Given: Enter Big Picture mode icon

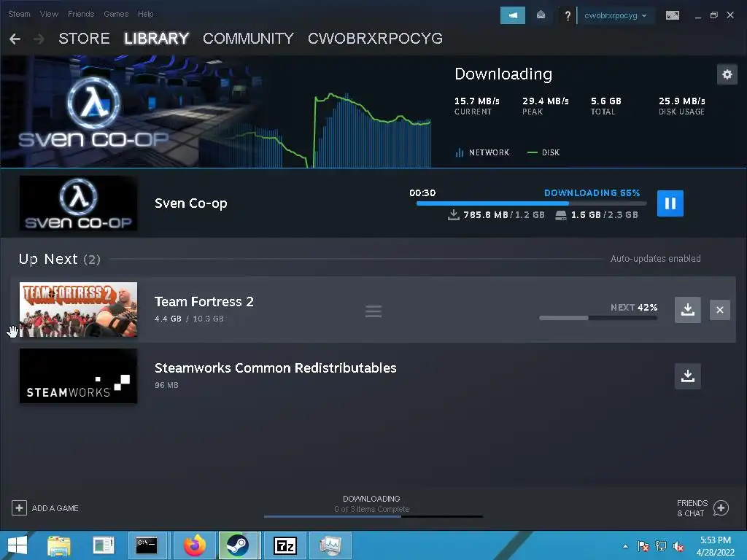Looking at the screenshot, I should [672, 15].
